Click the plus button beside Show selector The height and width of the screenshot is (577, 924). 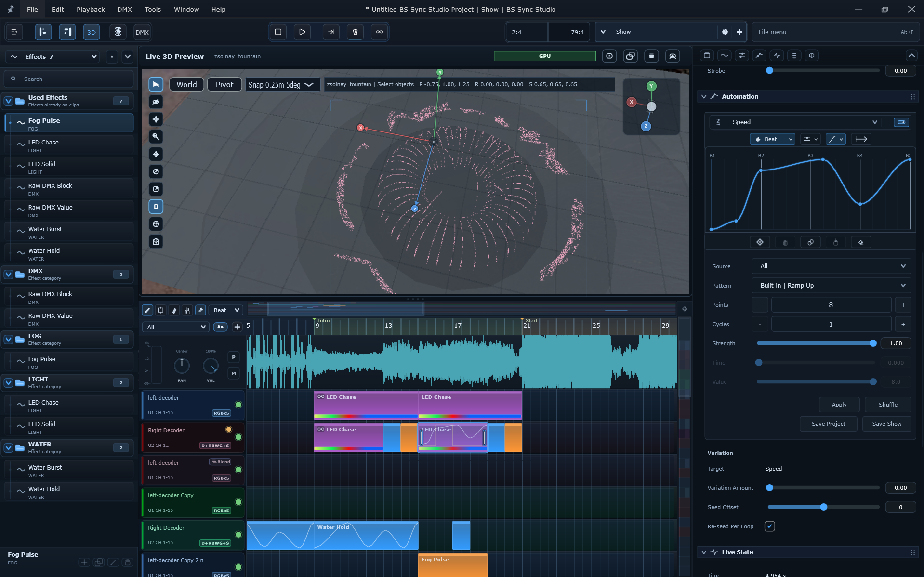click(739, 32)
